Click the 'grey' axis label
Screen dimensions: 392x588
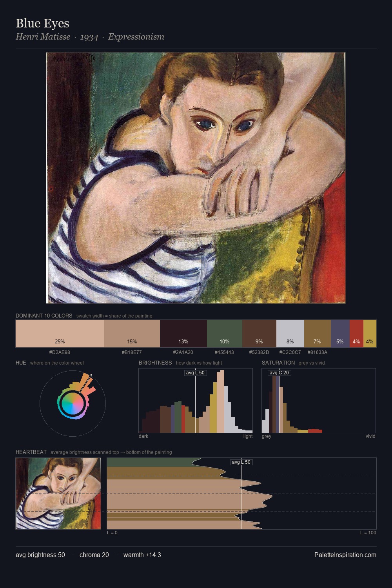[267, 436]
